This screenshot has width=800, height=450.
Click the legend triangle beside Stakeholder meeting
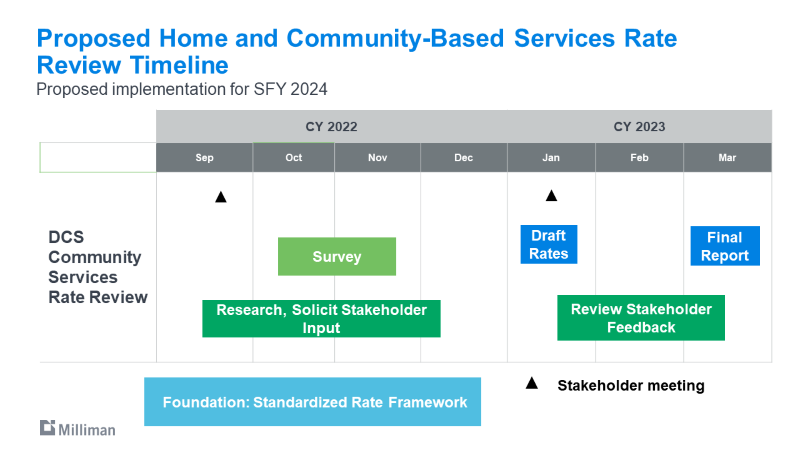point(532,384)
